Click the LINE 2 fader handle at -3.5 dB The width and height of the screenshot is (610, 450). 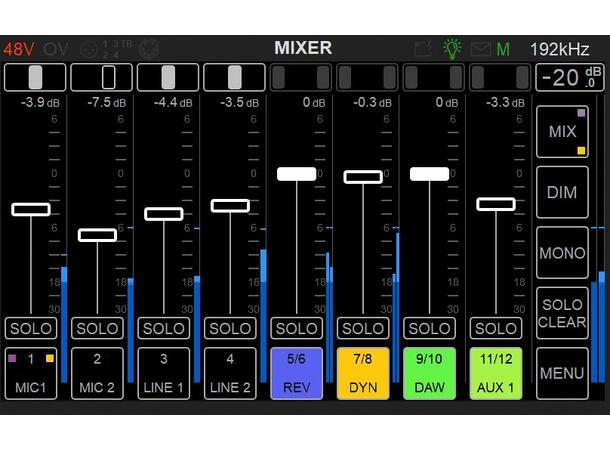tap(230, 206)
